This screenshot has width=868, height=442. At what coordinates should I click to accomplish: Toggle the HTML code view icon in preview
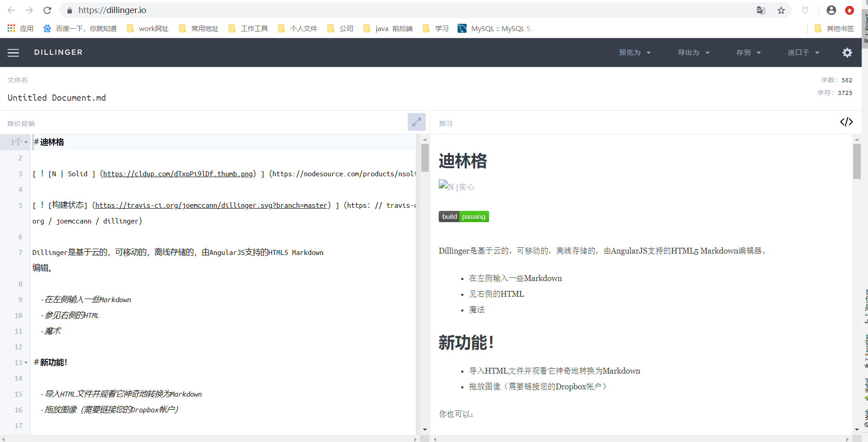(846, 122)
